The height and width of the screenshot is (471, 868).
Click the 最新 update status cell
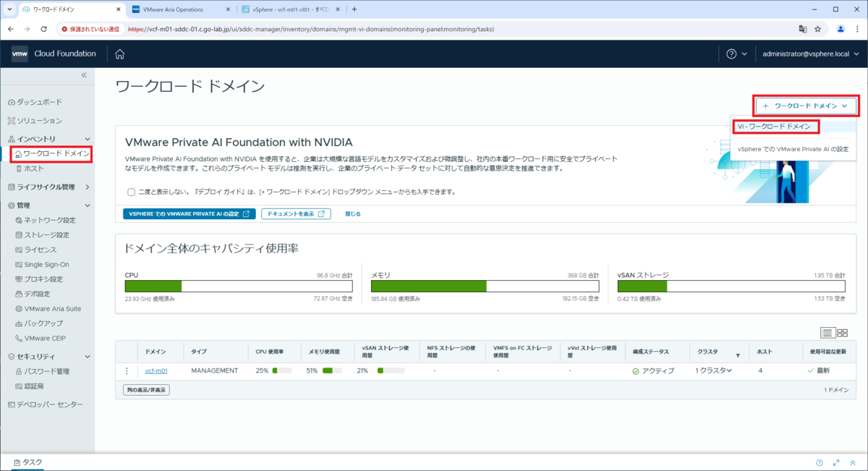(x=817, y=370)
